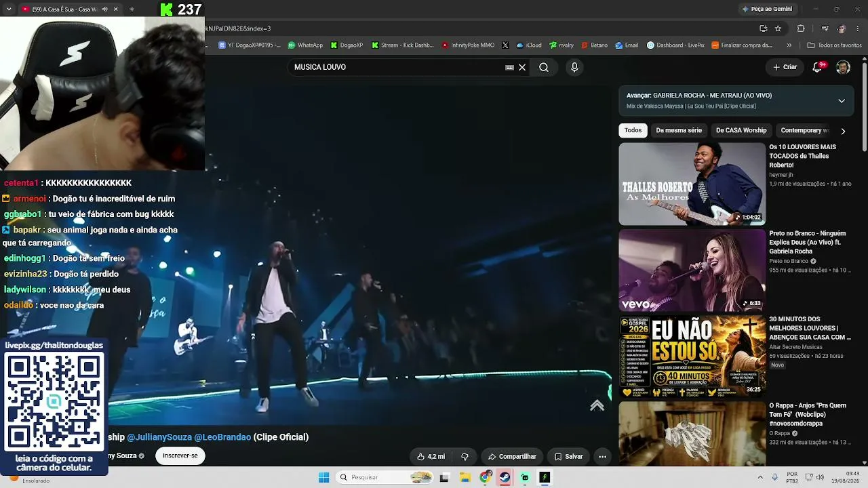Image resolution: width=868 pixels, height=488 pixels.
Task: Open Chrome from the taskbar
Action: (485, 477)
